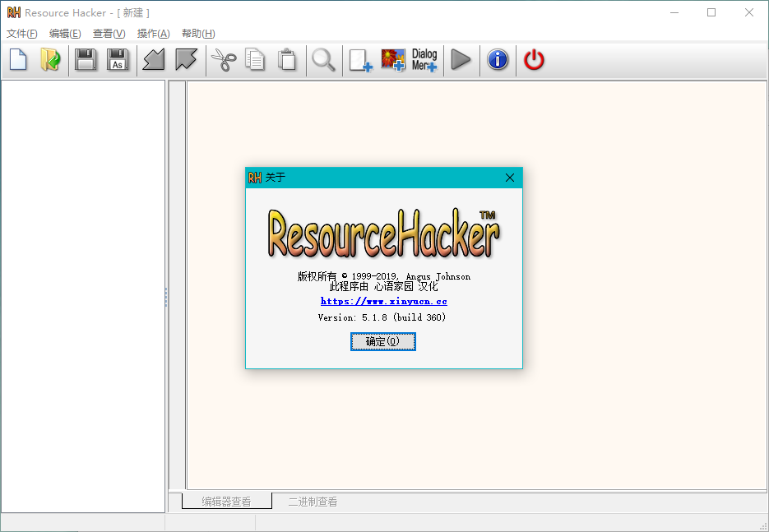The height and width of the screenshot is (532, 769).
Task: Click the green Compile play icon
Action: [461, 60]
